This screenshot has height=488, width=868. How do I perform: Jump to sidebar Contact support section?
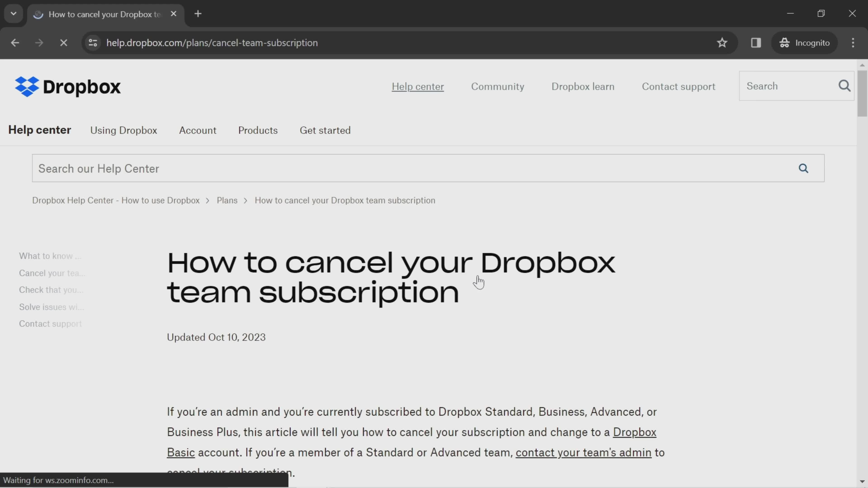[x=50, y=324]
